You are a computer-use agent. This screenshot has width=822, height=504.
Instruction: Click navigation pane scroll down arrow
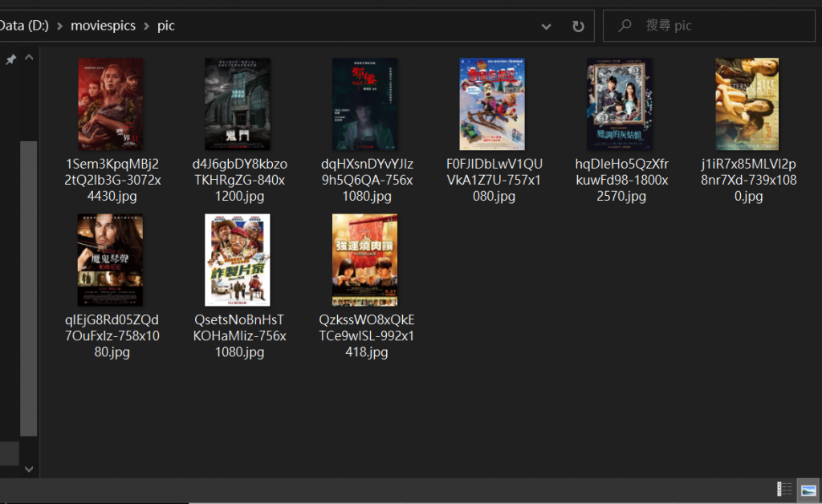(x=29, y=469)
